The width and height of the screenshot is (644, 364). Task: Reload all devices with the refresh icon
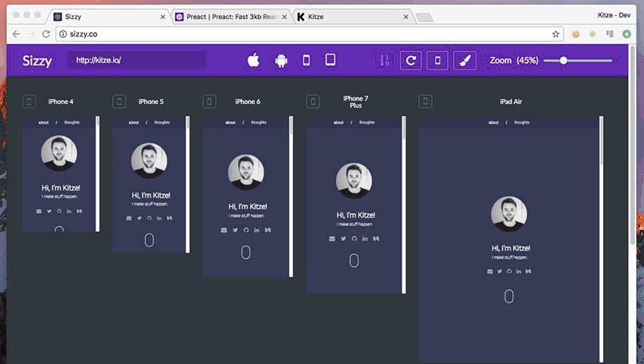pyautogui.click(x=411, y=61)
